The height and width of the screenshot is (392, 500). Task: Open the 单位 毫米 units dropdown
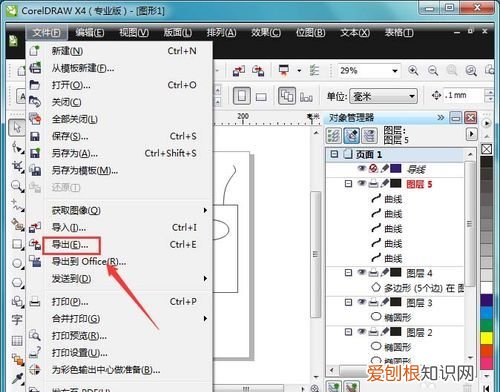point(412,97)
